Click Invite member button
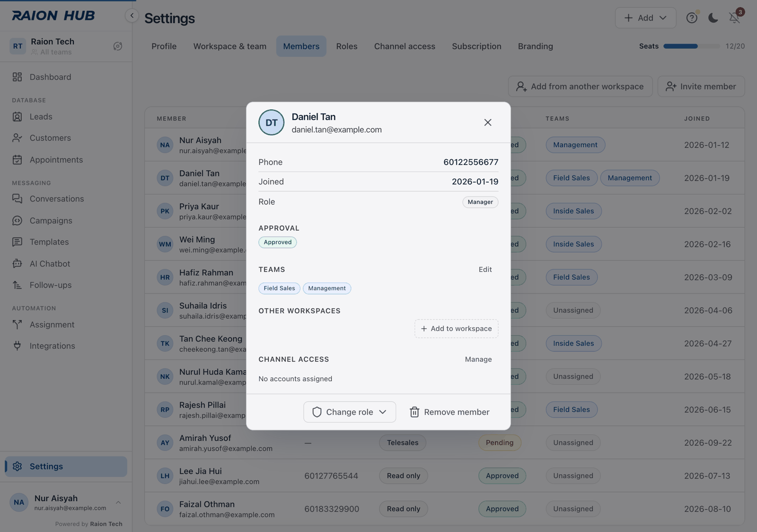The height and width of the screenshot is (532, 757). click(701, 87)
